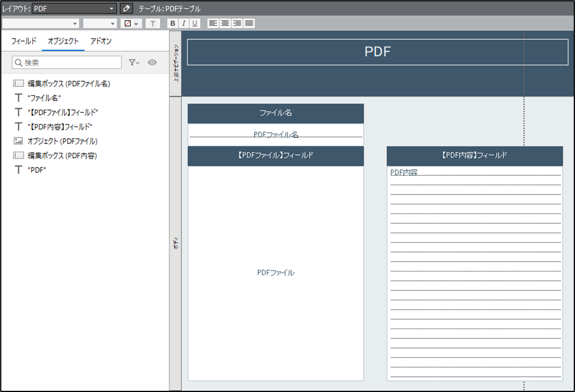Open the font family dropdown

pos(41,24)
